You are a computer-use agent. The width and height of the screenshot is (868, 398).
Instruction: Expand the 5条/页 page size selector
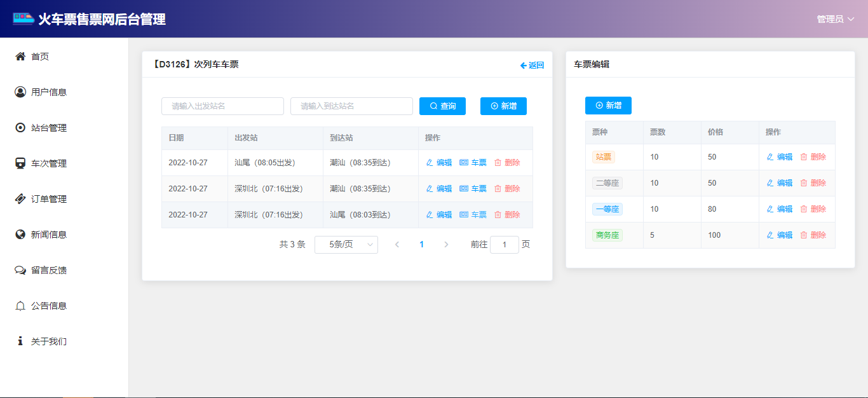pos(346,245)
